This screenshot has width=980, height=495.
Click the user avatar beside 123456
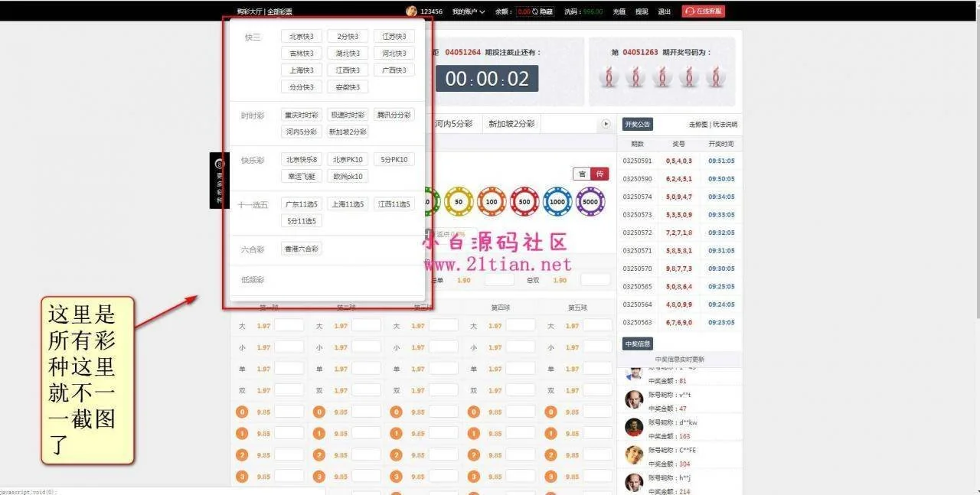[411, 11]
